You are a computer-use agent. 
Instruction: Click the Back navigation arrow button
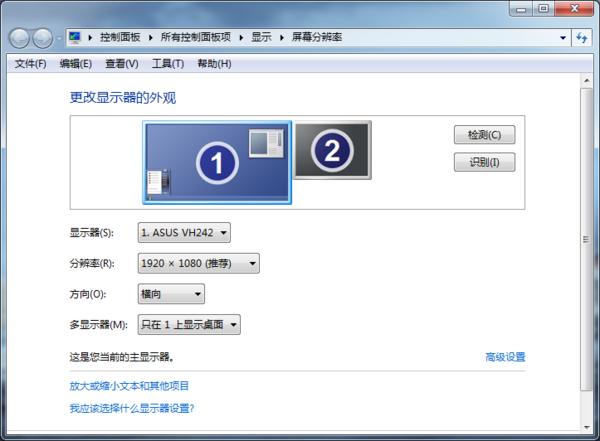pyautogui.click(x=19, y=38)
